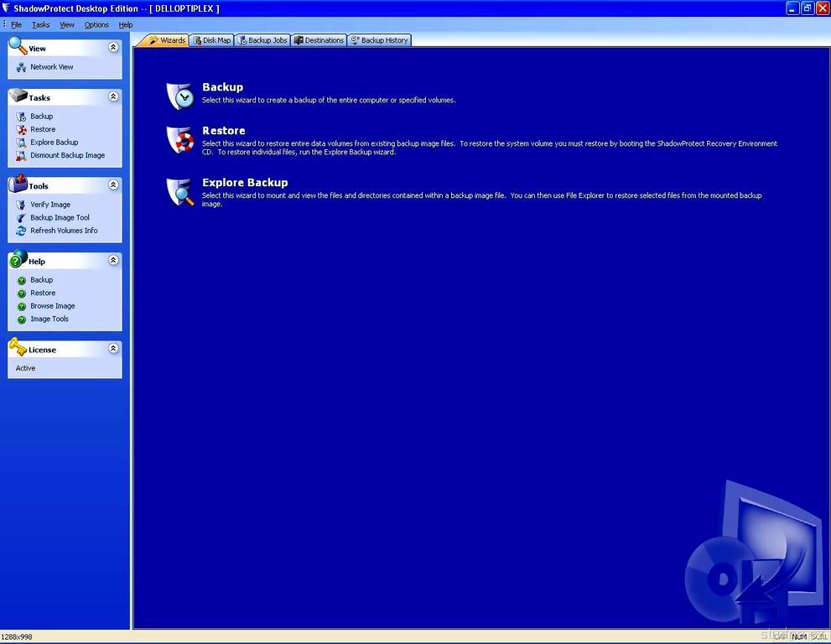Screen dimensions: 831x644
Task: Click the Backup wizard shield-clock icon
Action: point(180,96)
